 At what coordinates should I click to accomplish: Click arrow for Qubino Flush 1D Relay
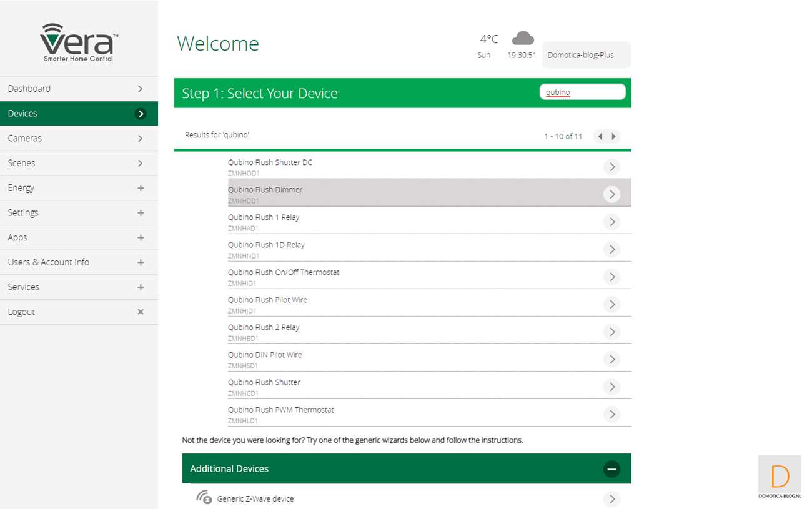(x=612, y=249)
